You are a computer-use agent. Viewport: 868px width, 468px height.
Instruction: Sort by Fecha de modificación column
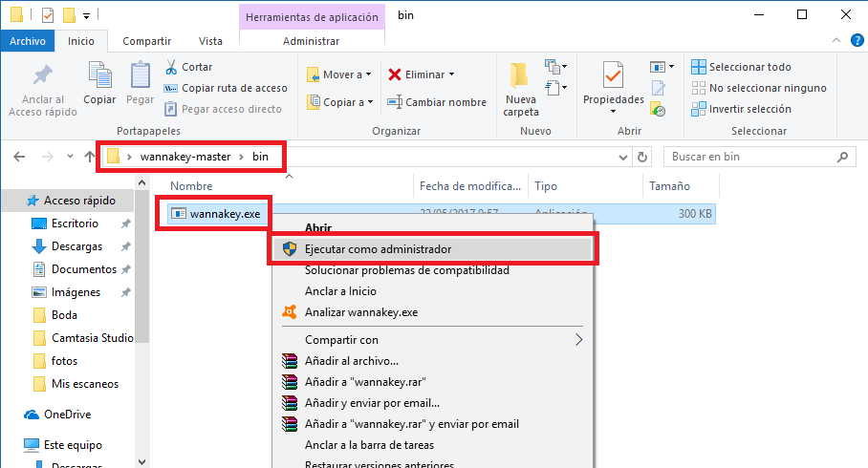coord(470,186)
